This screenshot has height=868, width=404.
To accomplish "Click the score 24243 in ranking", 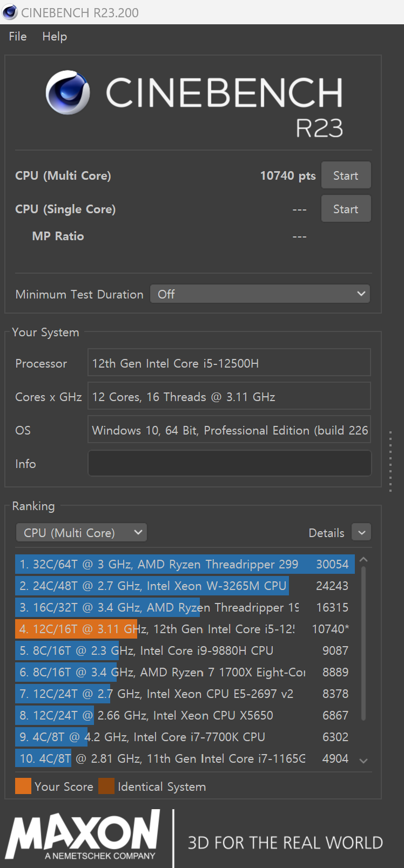I will (332, 586).
